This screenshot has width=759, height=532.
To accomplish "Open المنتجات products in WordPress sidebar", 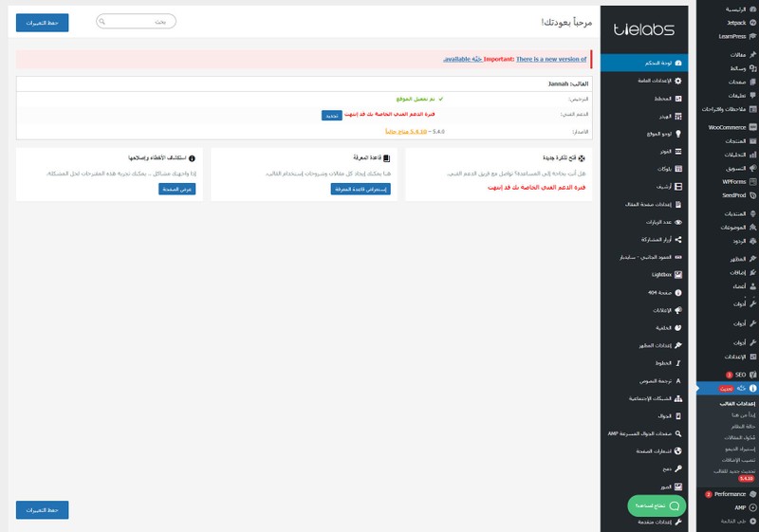I will pos(728,141).
